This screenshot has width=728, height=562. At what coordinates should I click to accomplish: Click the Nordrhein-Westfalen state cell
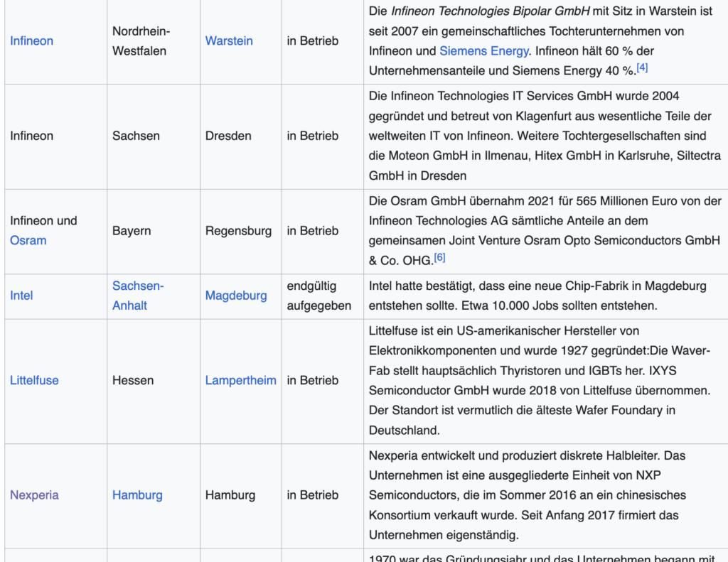tap(141, 40)
